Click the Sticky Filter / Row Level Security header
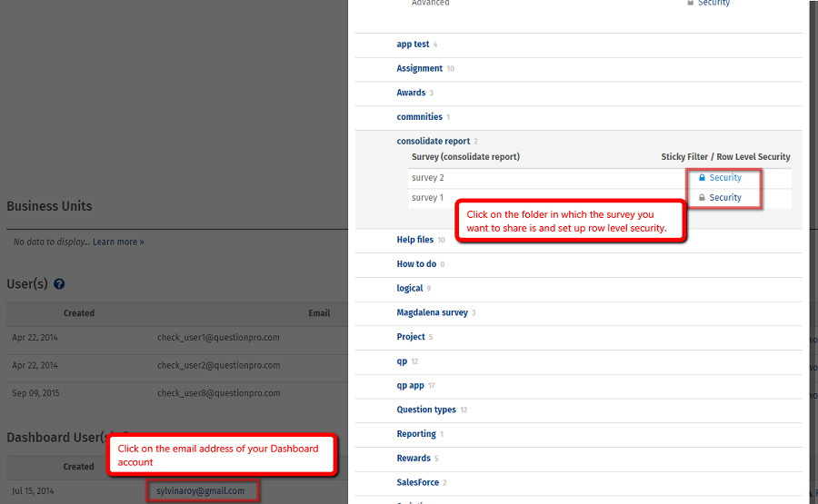The height and width of the screenshot is (504, 818). click(725, 157)
